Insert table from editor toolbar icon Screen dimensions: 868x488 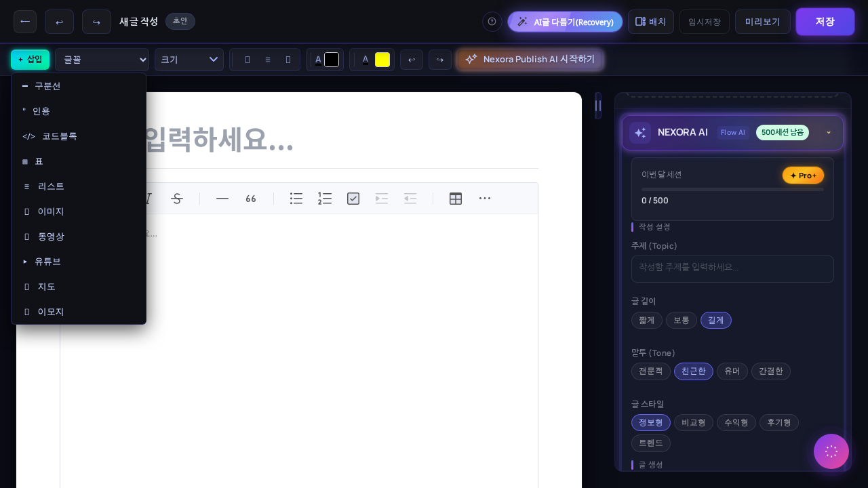tap(456, 199)
